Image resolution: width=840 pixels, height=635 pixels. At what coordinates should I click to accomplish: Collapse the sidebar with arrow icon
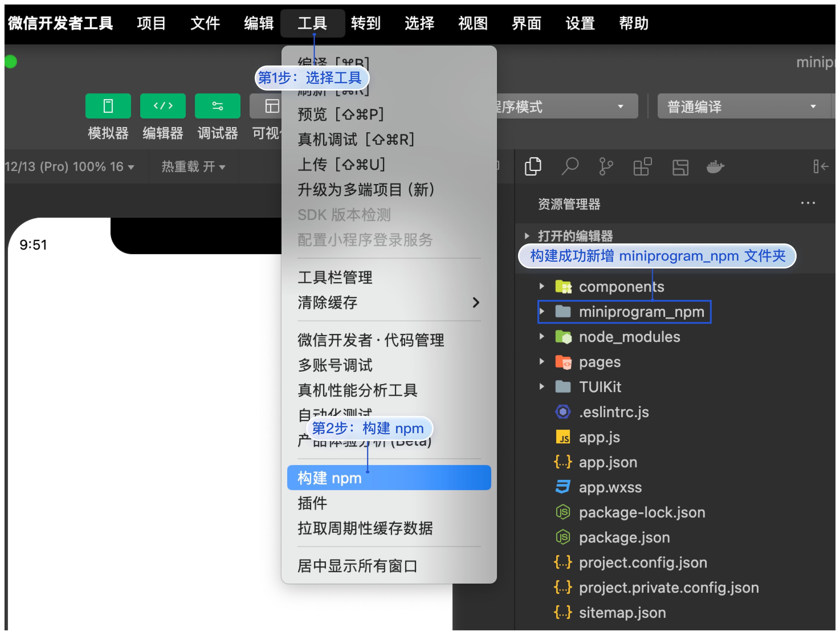pos(821,166)
